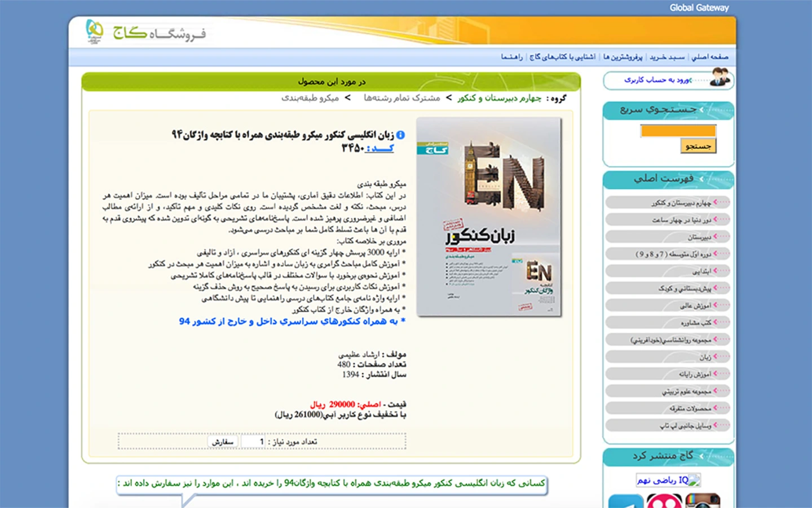Click the original price 290000 ریال
This screenshot has height=508, width=812.
point(332,404)
